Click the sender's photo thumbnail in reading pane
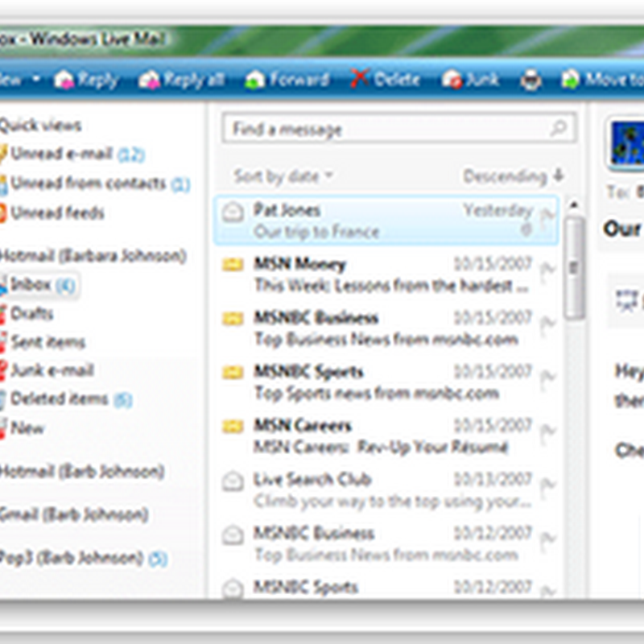 pyautogui.click(x=625, y=145)
